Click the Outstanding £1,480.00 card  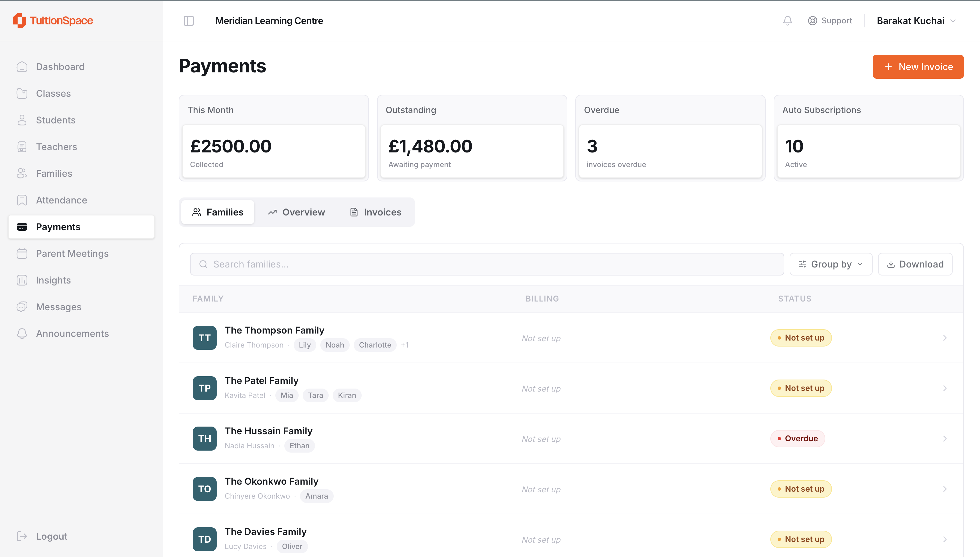(472, 138)
